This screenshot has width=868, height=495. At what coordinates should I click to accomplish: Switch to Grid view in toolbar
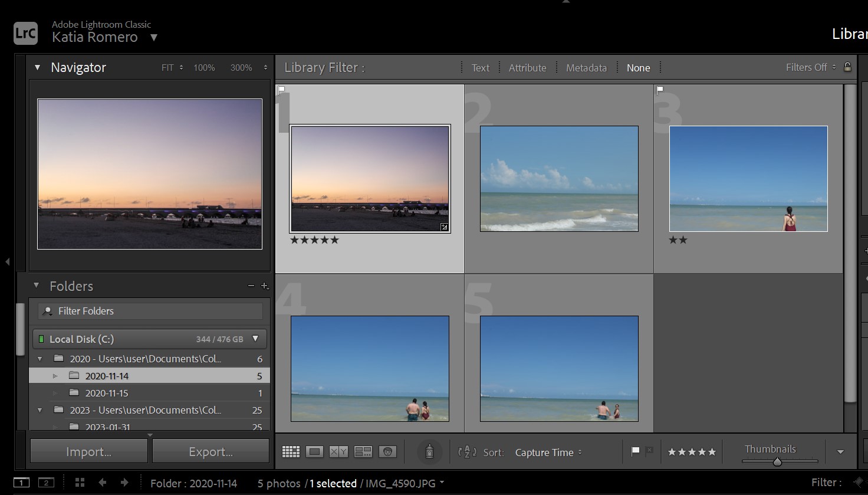pyautogui.click(x=291, y=452)
